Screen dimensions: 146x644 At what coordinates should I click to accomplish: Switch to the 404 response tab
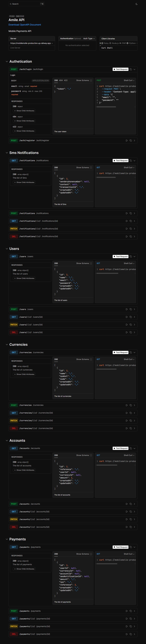point(61,80)
